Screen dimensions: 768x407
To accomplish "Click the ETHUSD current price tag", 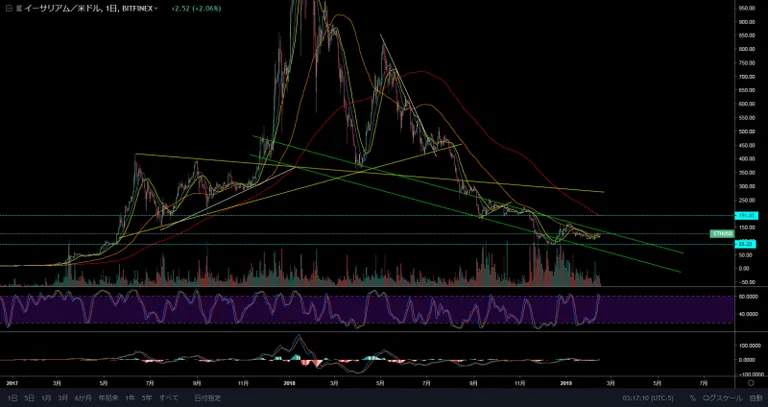I will 722,234.
